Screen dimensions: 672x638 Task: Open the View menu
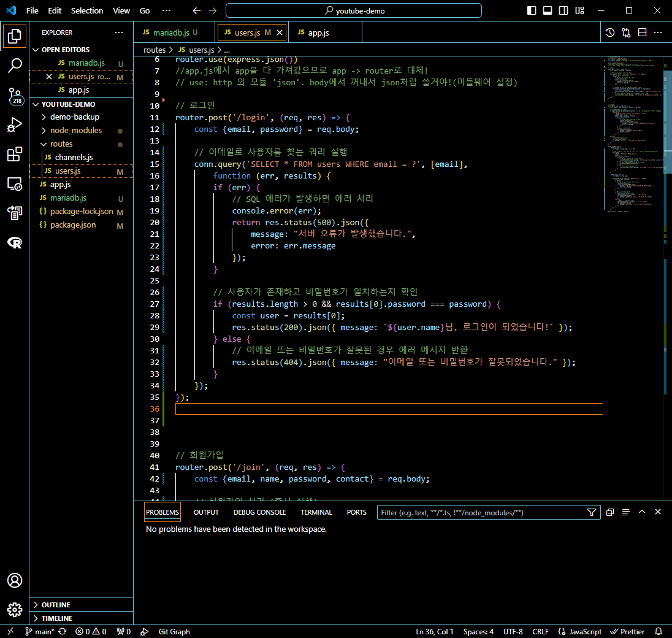[x=121, y=10]
